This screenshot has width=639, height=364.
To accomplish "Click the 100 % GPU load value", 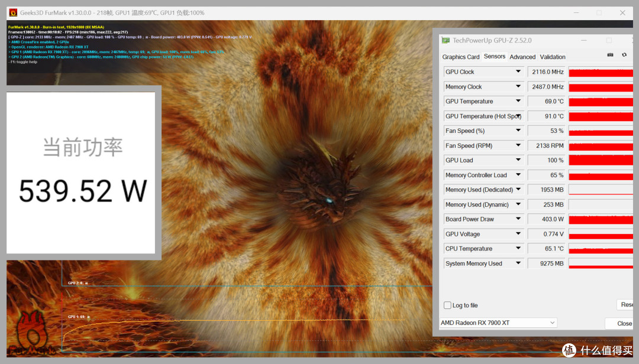I will [547, 160].
